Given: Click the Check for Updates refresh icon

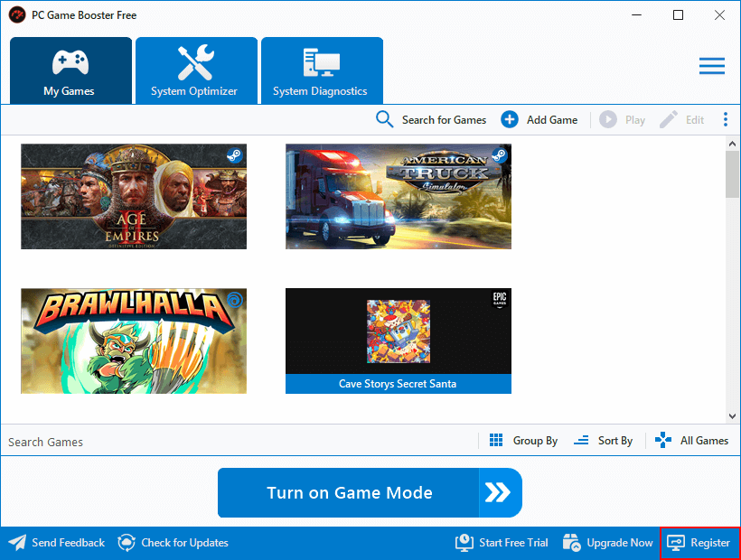Looking at the screenshot, I should click(127, 543).
